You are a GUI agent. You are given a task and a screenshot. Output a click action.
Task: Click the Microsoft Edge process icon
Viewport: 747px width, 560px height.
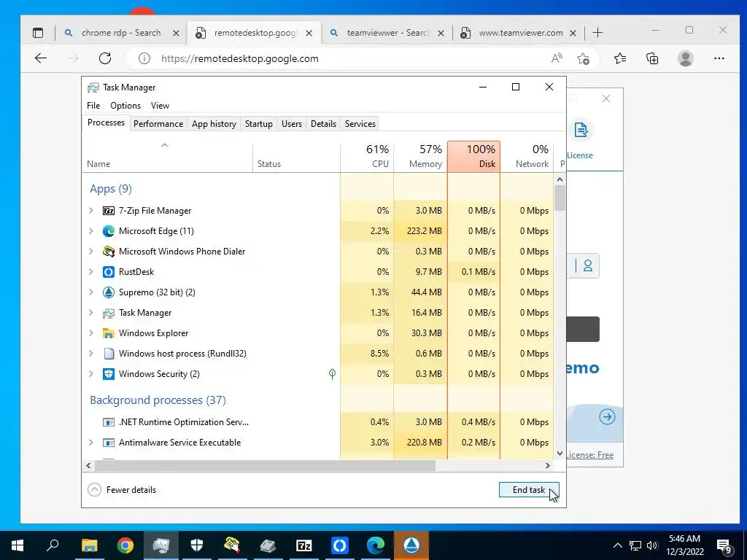tap(109, 231)
